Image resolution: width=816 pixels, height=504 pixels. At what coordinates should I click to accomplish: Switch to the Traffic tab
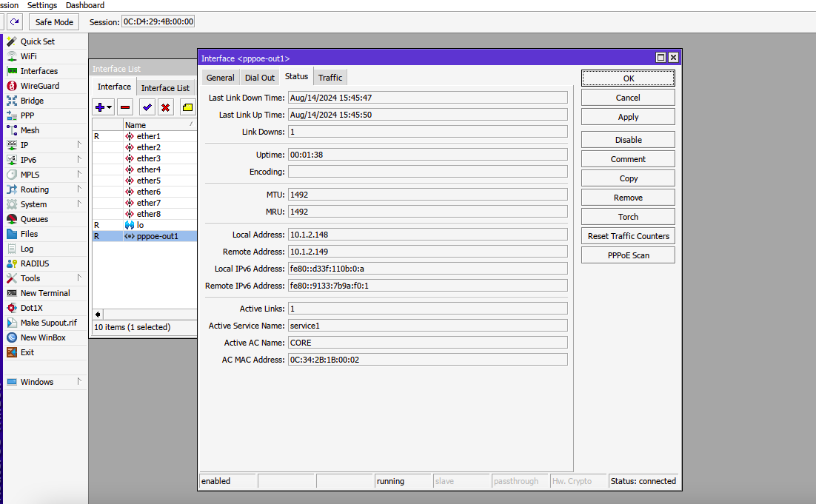pyautogui.click(x=330, y=78)
